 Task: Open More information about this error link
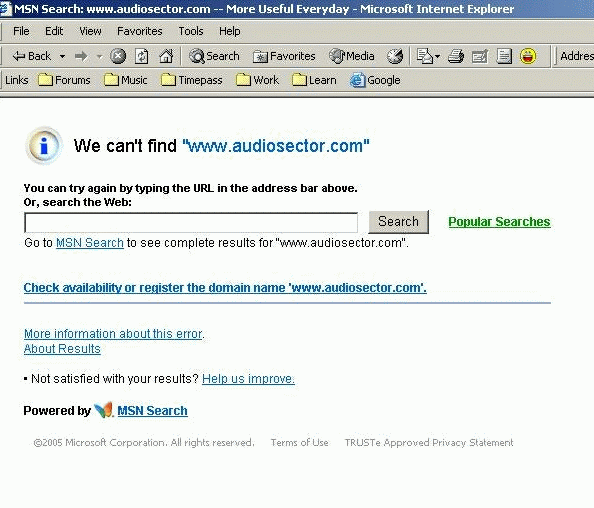(x=113, y=334)
